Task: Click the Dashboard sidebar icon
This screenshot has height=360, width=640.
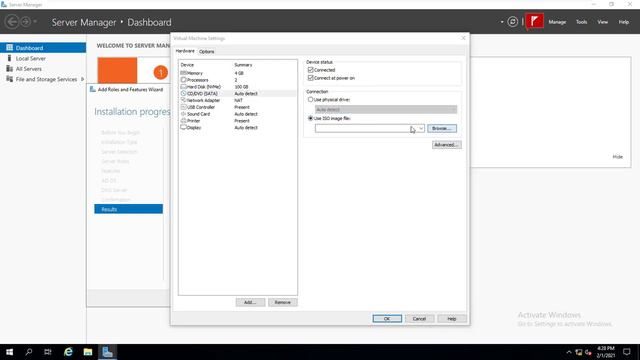Action: click(9, 48)
